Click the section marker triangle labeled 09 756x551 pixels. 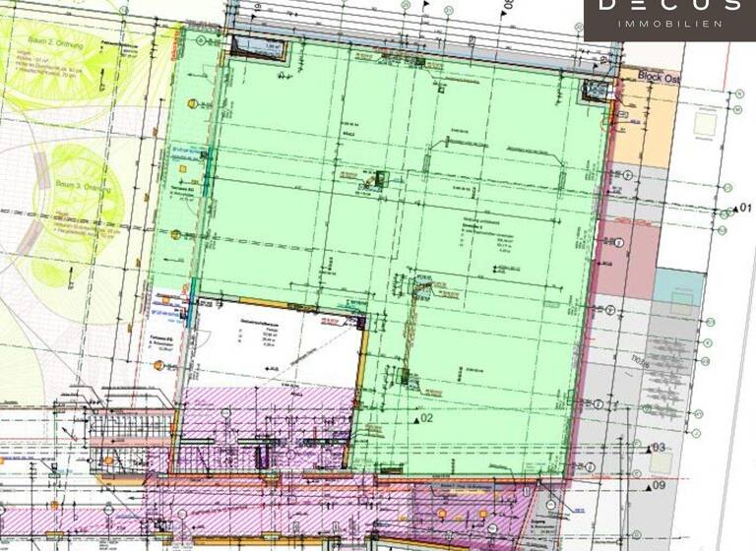(649, 484)
